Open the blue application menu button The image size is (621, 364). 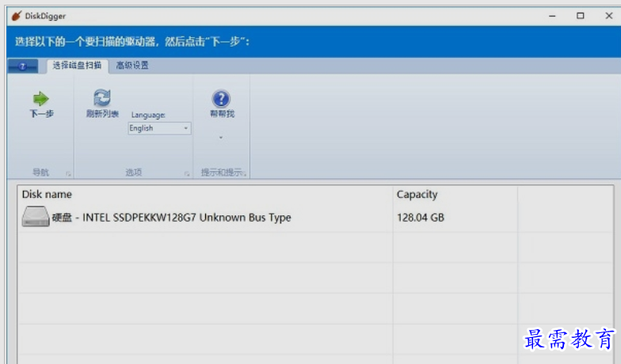point(23,66)
